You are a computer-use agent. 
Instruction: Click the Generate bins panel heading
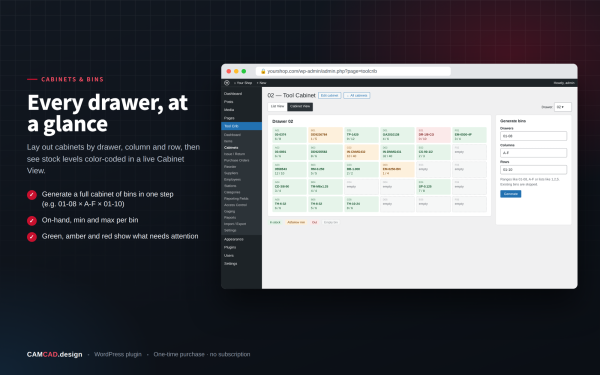pyautogui.click(x=513, y=121)
